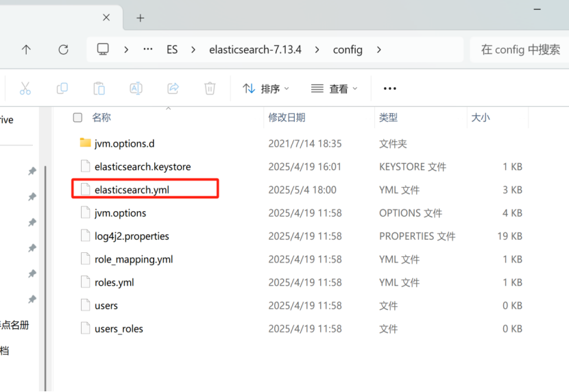569x392 pixels.
Task: Select the elasticsearch.yml file
Action: [132, 190]
